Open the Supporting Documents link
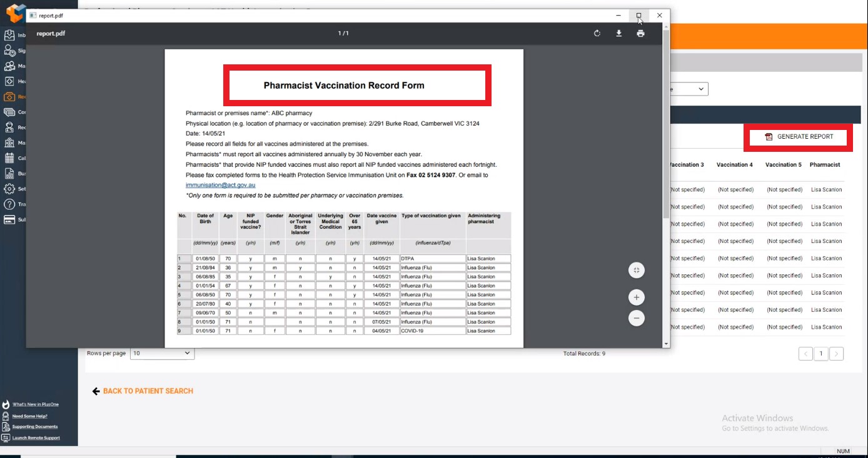 35,427
